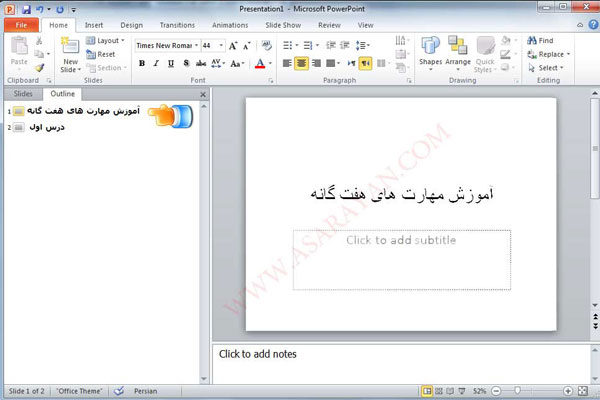Click the Arrange objects icon
600x400 pixels.
coord(458,46)
